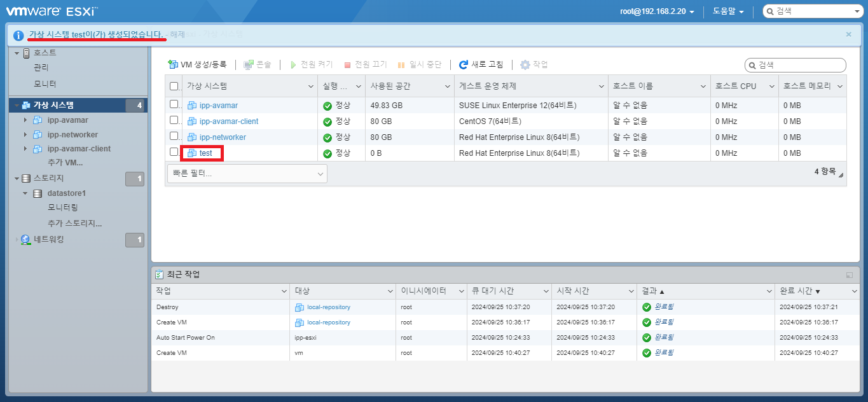
Task: Click the VMware ESXi logo
Action: click(52, 11)
